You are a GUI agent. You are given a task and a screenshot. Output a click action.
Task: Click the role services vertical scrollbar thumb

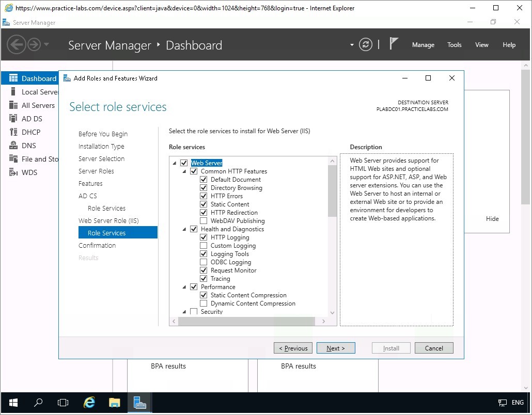(333, 191)
